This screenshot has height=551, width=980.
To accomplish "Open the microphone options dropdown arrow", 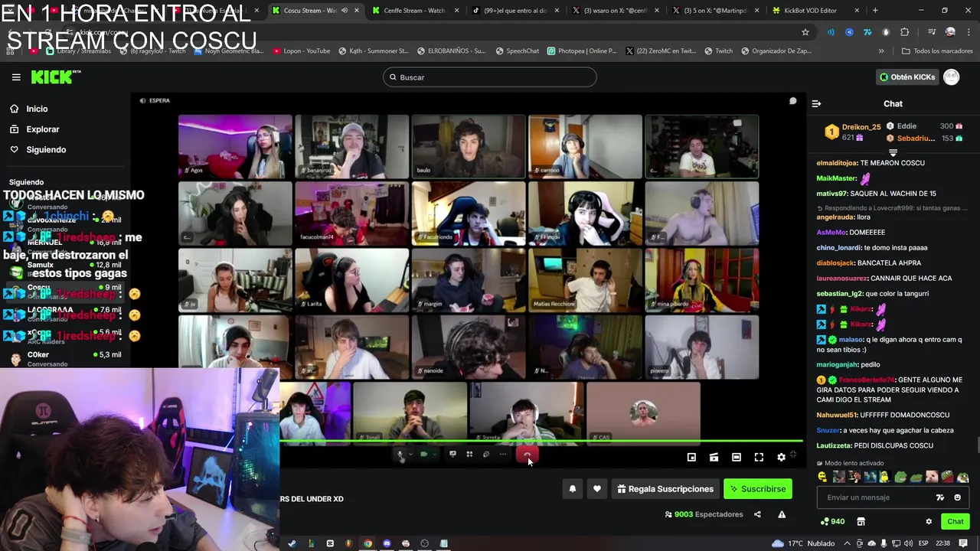I will [x=410, y=455].
